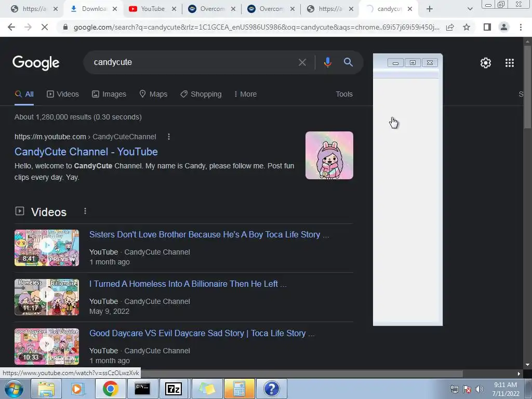Open the Windows Start menu
This screenshot has width=532, height=399.
pyautogui.click(x=14, y=389)
